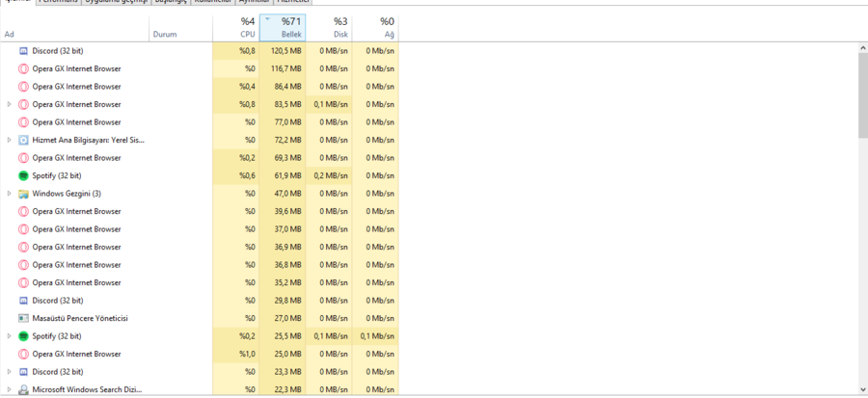This screenshot has width=868, height=398.
Task: Click the Windows Gezgini folder icon
Action: tap(24, 194)
